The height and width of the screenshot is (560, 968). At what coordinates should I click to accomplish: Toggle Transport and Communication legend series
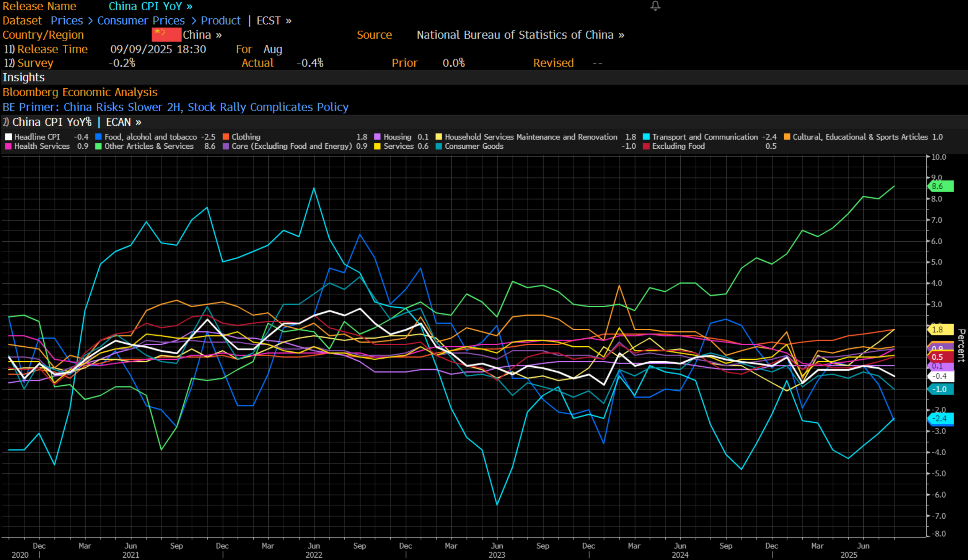pyautogui.click(x=704, y=137)
